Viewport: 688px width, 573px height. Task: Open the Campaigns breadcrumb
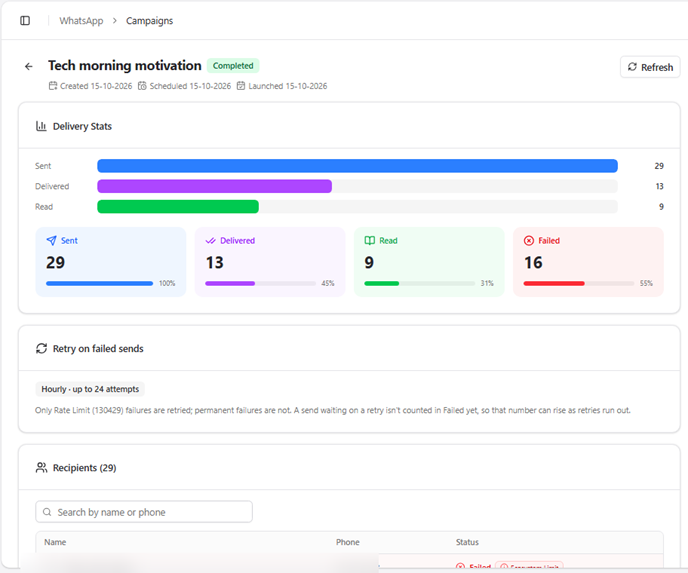[150, 21]
